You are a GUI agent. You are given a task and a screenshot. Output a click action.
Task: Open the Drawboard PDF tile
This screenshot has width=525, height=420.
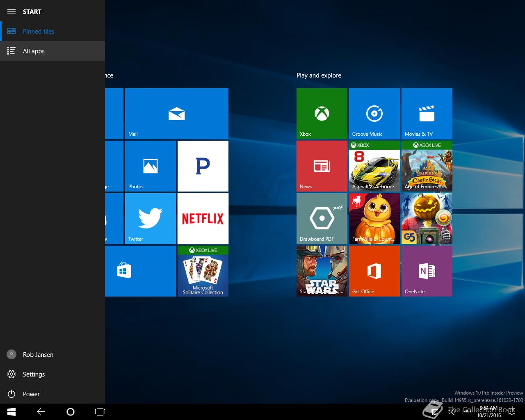322,219
